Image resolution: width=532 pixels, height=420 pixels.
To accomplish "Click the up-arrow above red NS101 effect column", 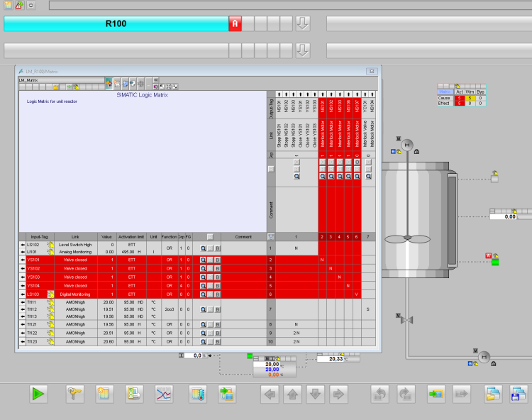I will (x=322, y=94).
